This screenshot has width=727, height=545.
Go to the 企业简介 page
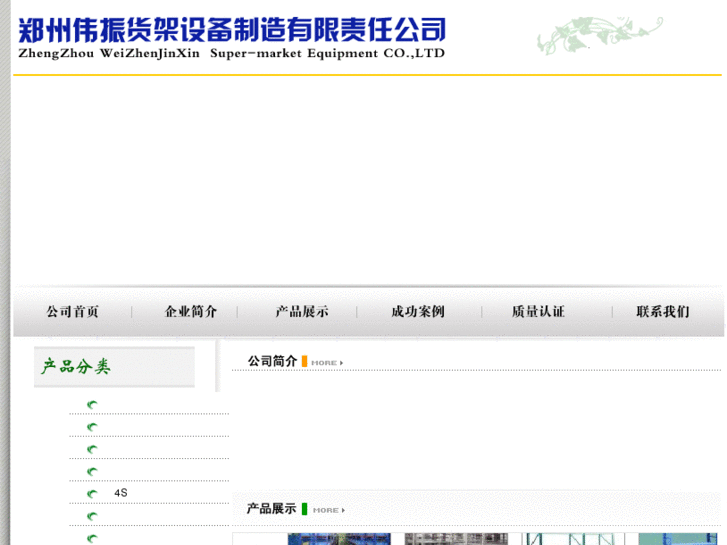coord(190,312)
